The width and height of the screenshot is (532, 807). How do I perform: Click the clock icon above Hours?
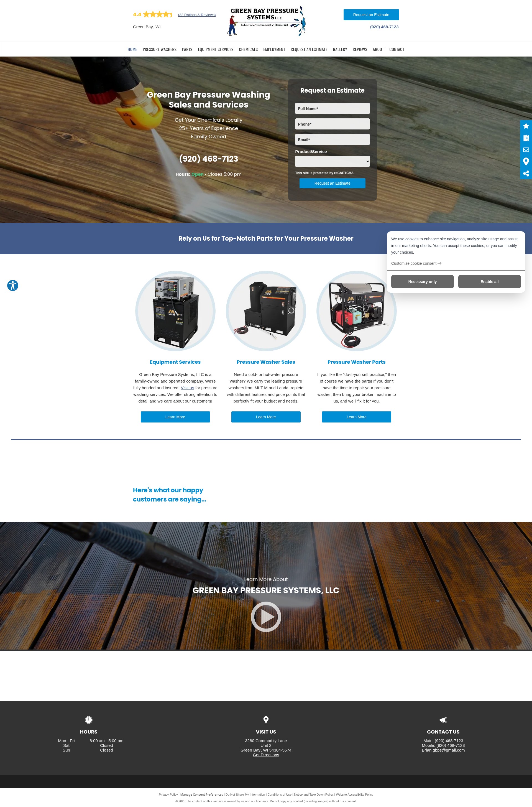tap(89, 720)
